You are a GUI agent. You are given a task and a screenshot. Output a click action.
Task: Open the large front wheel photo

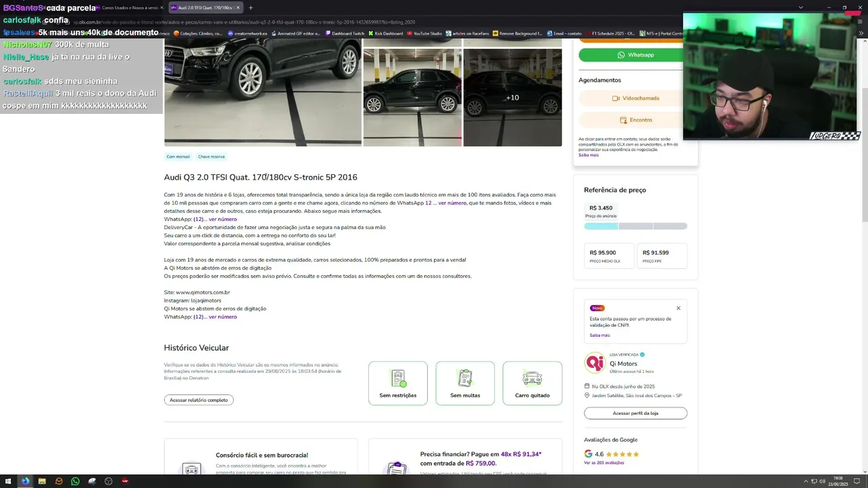262,91
